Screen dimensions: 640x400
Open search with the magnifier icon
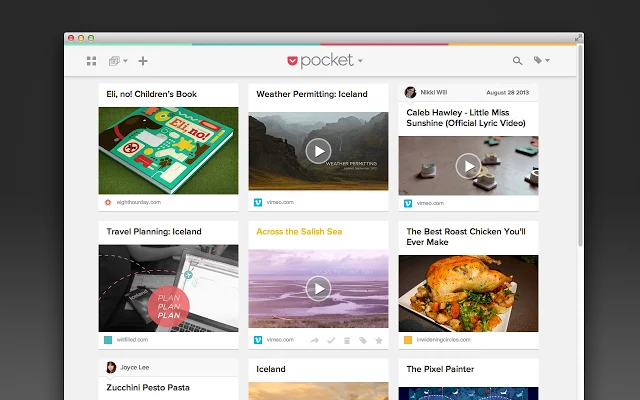(517, 61)
